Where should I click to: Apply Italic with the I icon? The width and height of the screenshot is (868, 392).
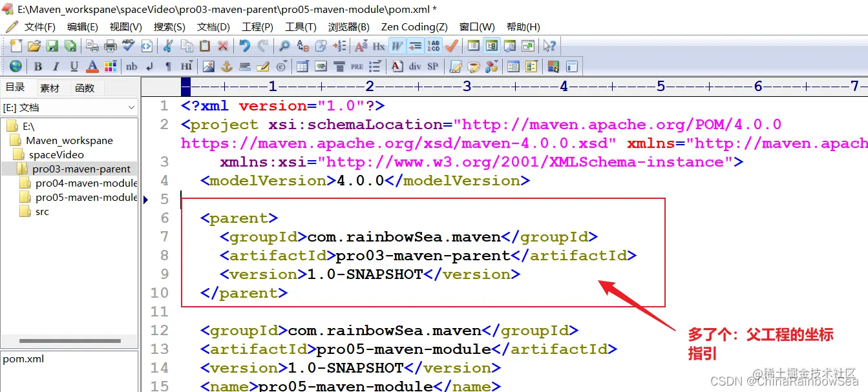[x=56, y=66]
